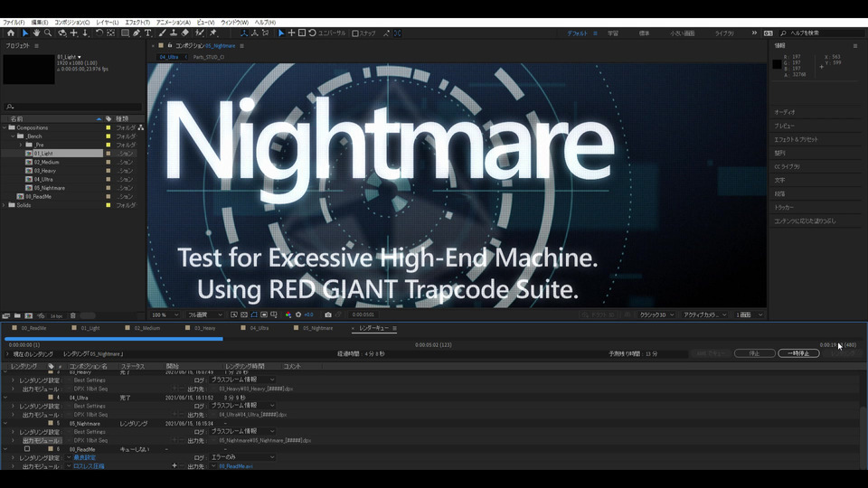Click the 一時停止 pause render button
Screen dimensions: 868x488
coord(798,353)
